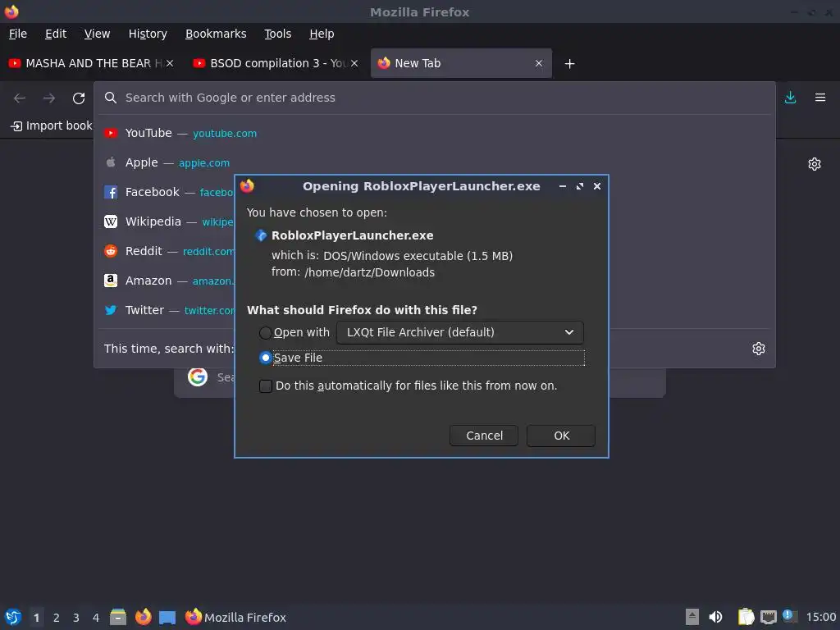The width and height of the screenshot is (840, 630).
Task: Select the Open with radio button
Action: (x=265, y=333)
